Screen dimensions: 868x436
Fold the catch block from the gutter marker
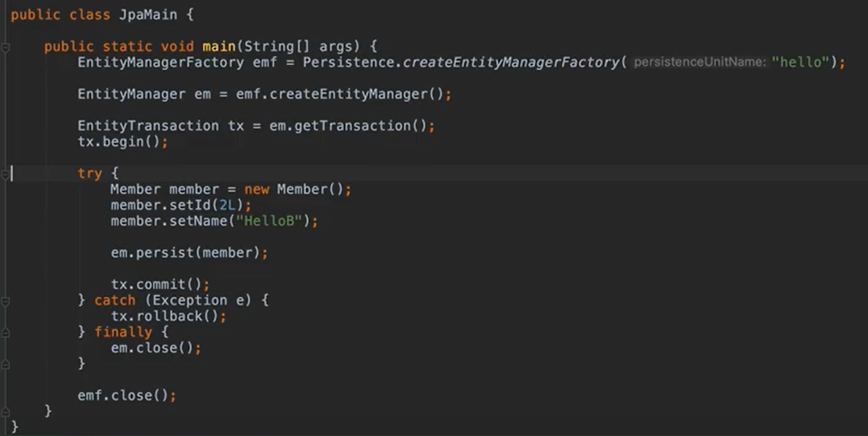pyautogui.click(x=5, y=301)
